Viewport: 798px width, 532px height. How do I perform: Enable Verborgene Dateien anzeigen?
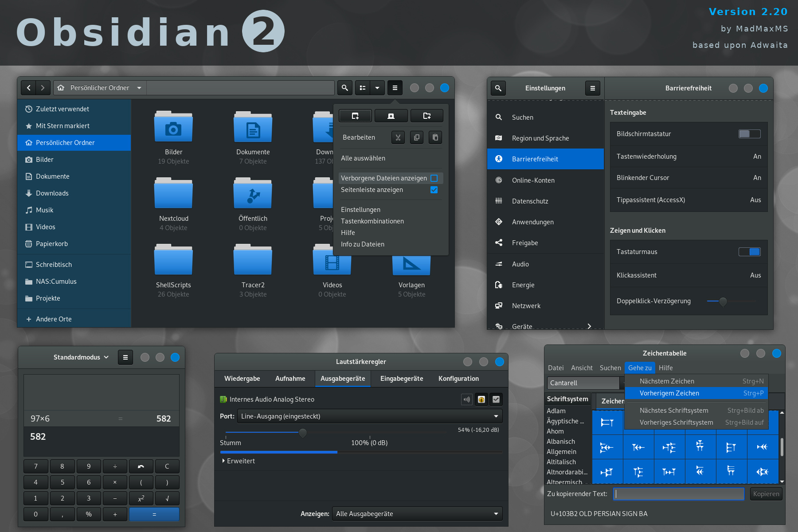(x=434, y=178)
